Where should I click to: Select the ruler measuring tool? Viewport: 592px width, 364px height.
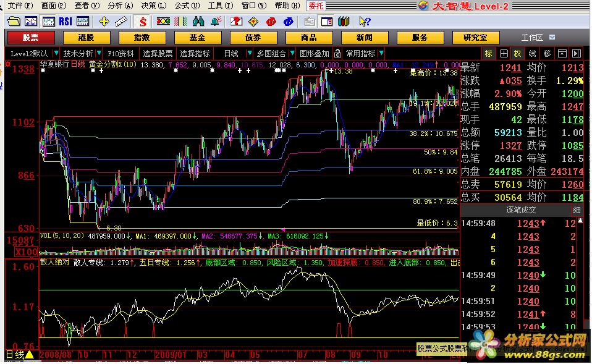tap(121, 22)
